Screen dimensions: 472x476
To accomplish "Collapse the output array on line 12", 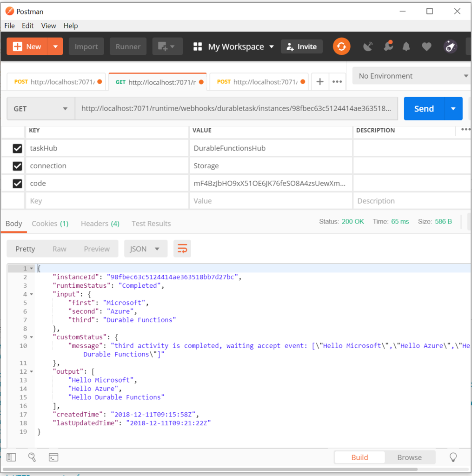I will [31, 371].
